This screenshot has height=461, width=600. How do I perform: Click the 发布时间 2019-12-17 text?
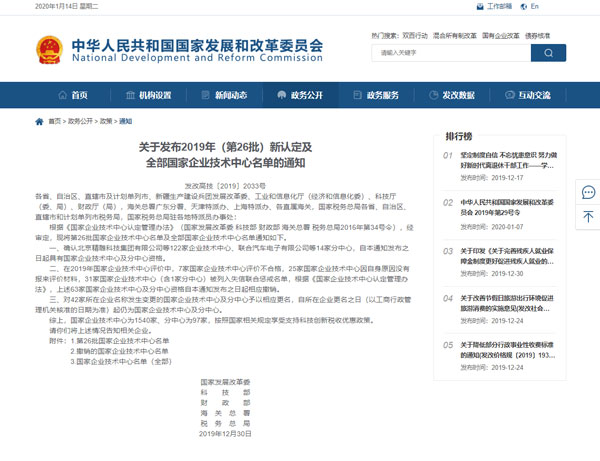click(492, 178)
